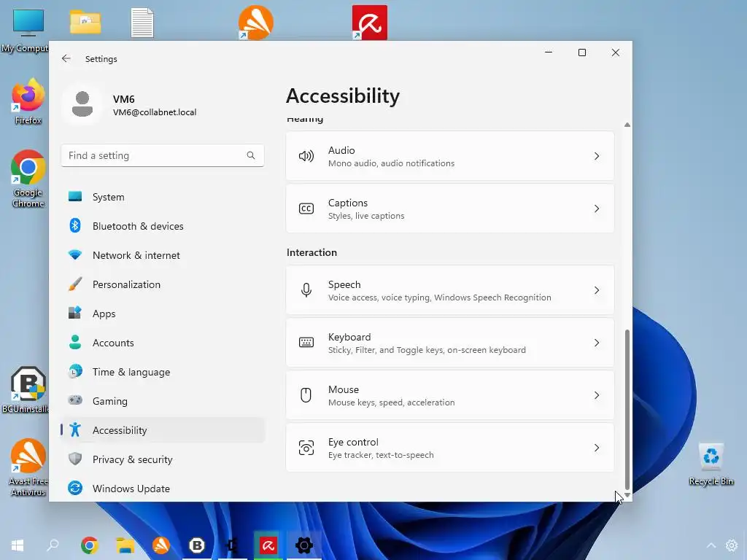Viewport: 747px width, 560px height.
Task: Click the system tray gear icon
Action: pyautogui.click(x=731, y=545)
